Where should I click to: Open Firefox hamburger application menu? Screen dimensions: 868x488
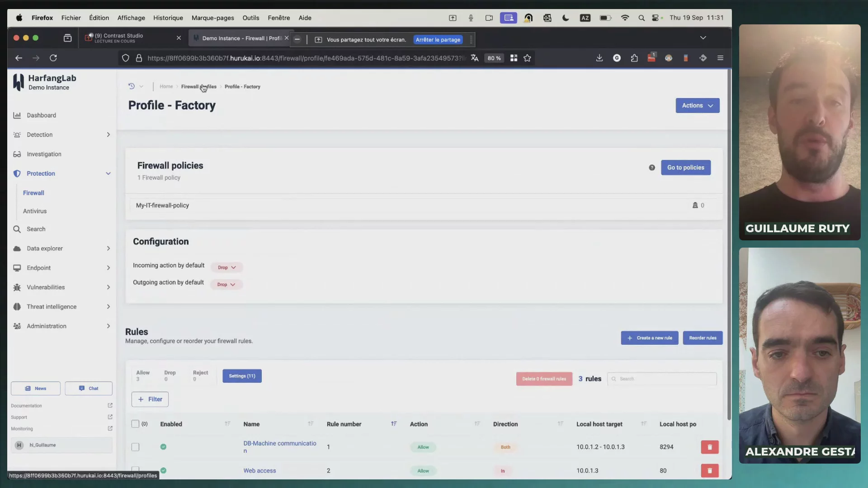(x=721, y=58)
